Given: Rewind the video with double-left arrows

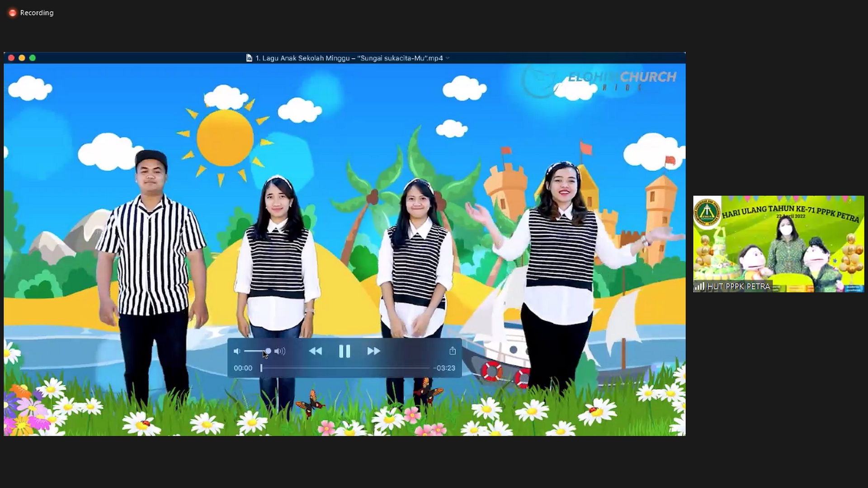Looking at the screenshot, I should 315,351.
